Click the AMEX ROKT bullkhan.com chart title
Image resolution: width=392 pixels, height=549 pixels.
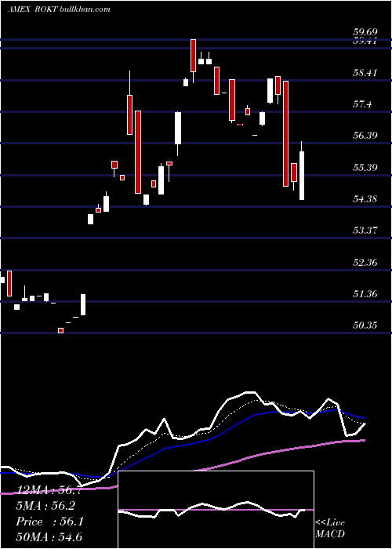(x=59, y=9)
